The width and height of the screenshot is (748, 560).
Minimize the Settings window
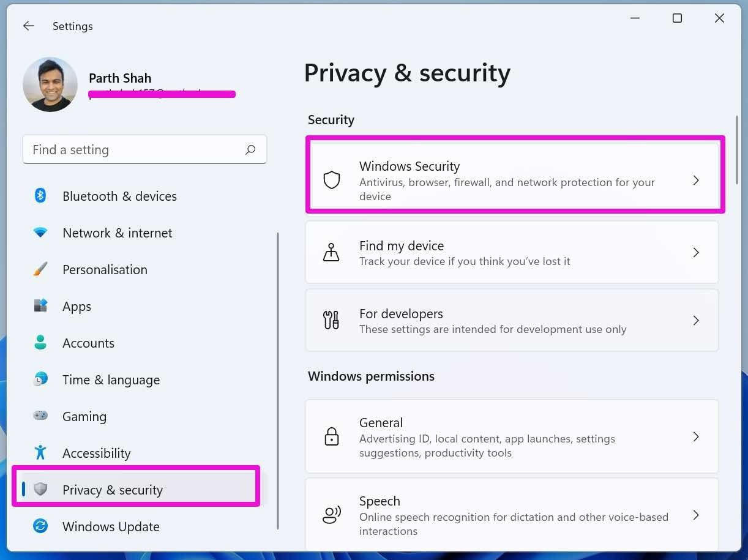click(x=635, y=18)
